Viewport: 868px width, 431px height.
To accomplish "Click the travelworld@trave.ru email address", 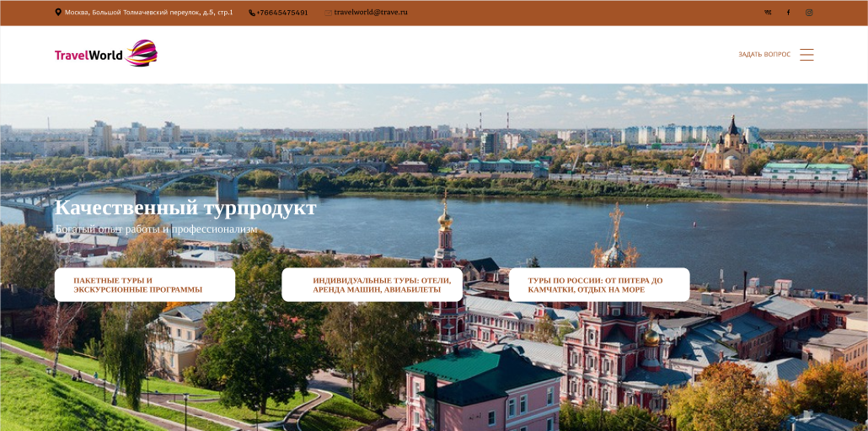I will [x=370, y=12].
